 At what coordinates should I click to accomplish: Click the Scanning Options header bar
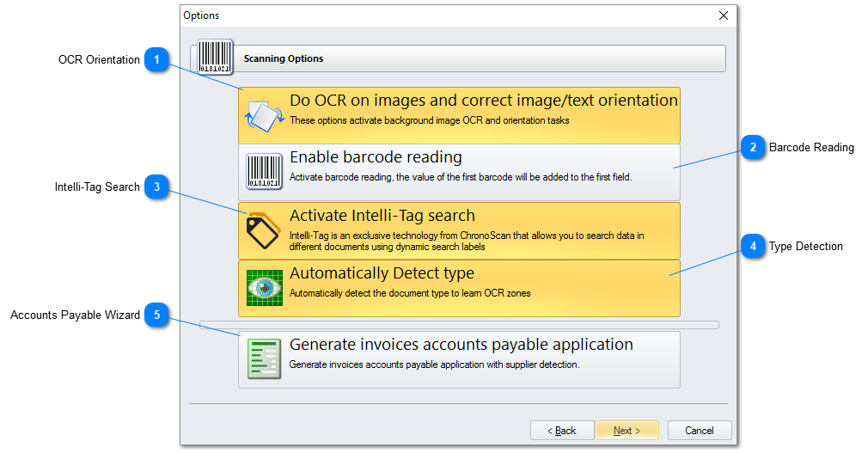[x=481, y=58]
